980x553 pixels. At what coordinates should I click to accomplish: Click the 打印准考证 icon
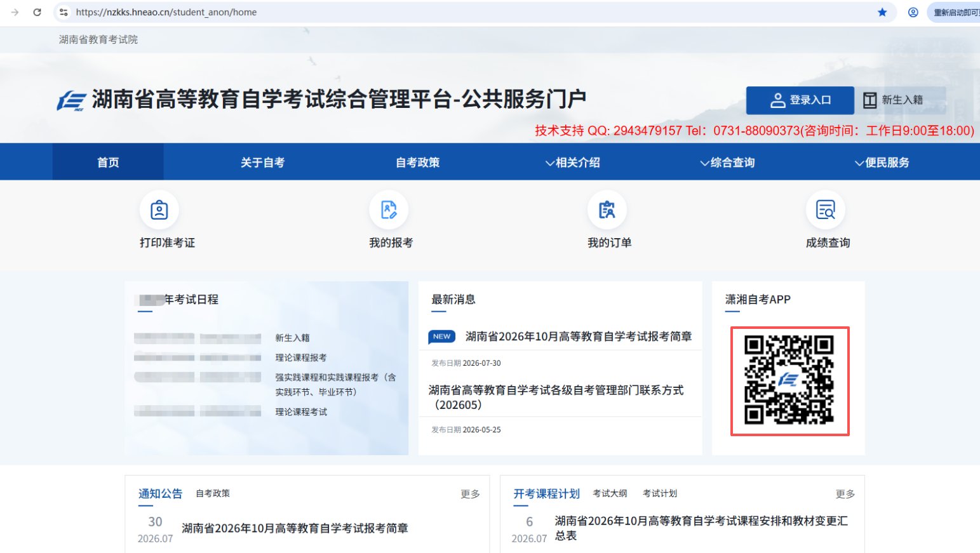point(159,210)
